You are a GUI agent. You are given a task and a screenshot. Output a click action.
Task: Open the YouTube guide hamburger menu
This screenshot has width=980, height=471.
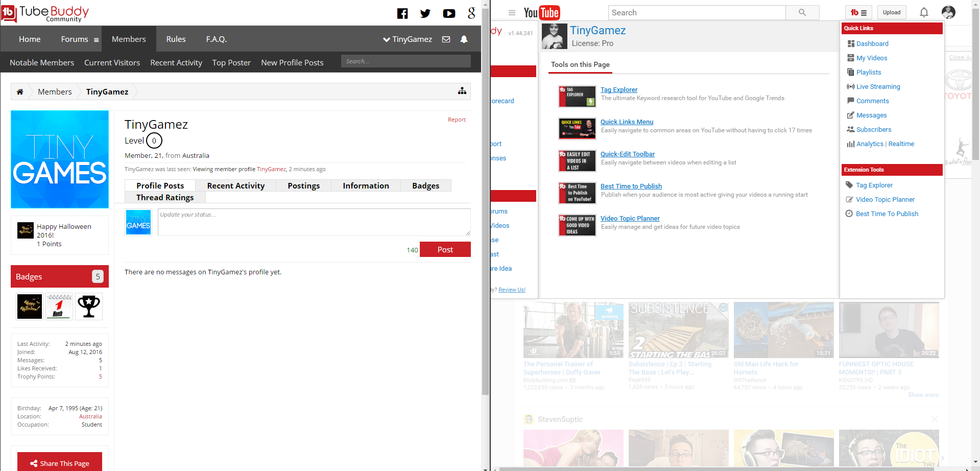pos(512,13)
